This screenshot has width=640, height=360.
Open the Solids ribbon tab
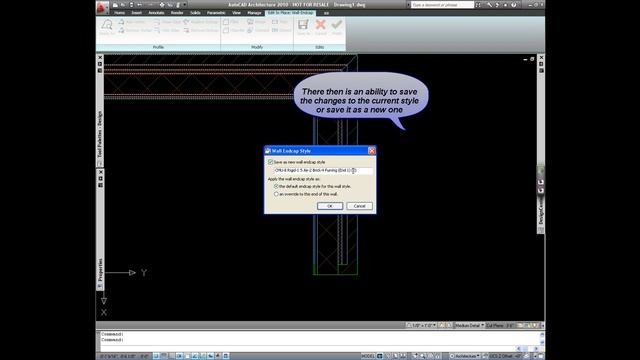point(195,13)
